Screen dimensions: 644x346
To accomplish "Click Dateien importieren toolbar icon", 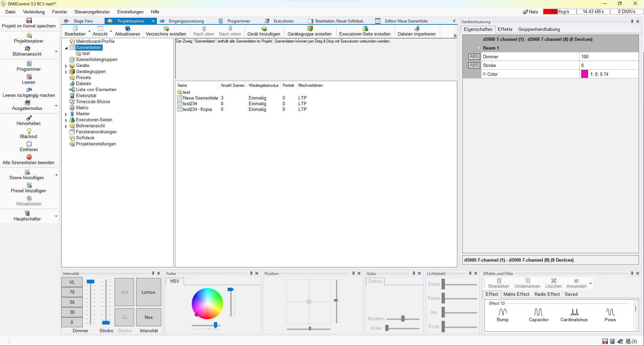I will 417,29.
